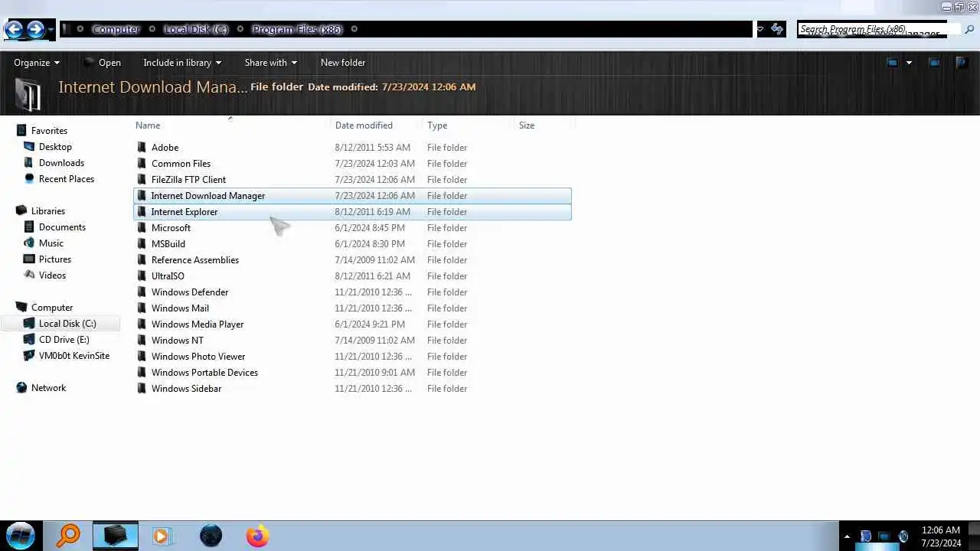The width and height of the screenshot is (980, 551).
Task: Open the recent pages dropdown beside Forward
Action: click(x=51, y=30)
